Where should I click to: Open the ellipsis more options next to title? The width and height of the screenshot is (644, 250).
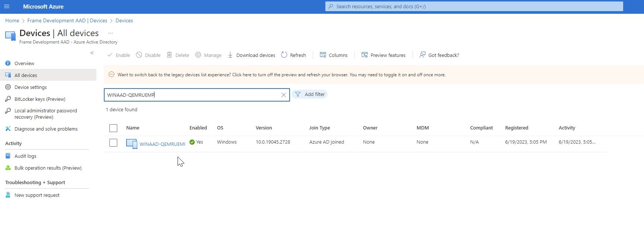pyautogui.click(x=111, y=33)
